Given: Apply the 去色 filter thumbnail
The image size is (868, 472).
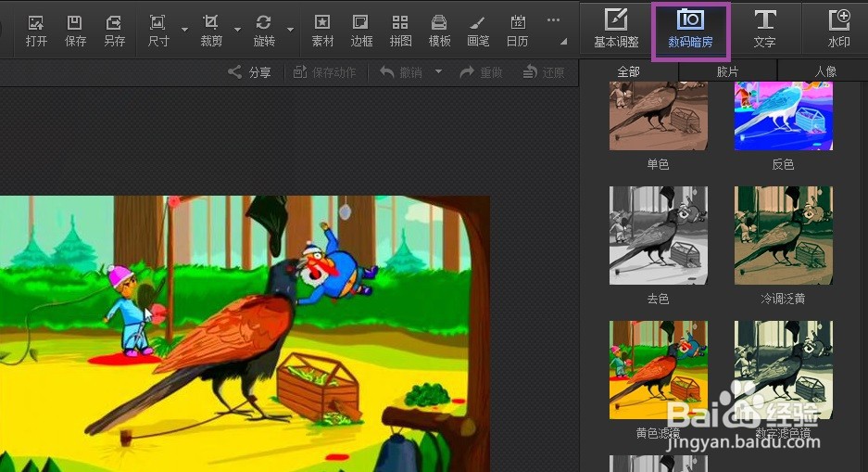Looking at the screenshot, I should point(659,236).
